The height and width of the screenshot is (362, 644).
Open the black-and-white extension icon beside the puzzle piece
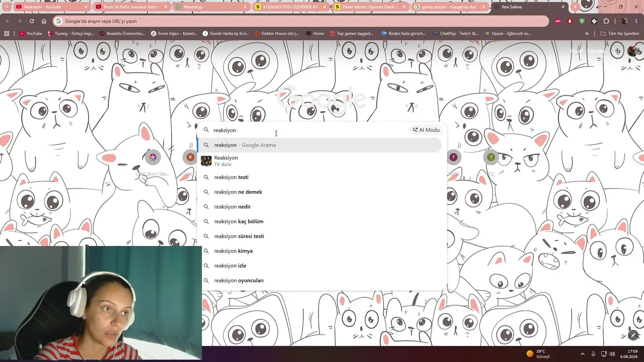click(594, 21)
